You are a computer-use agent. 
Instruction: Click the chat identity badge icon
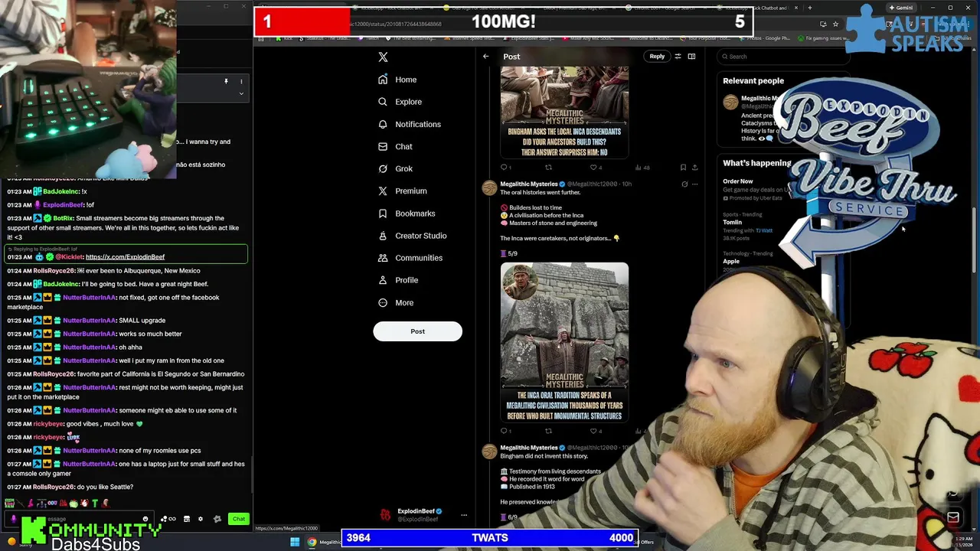click(13, 519)
